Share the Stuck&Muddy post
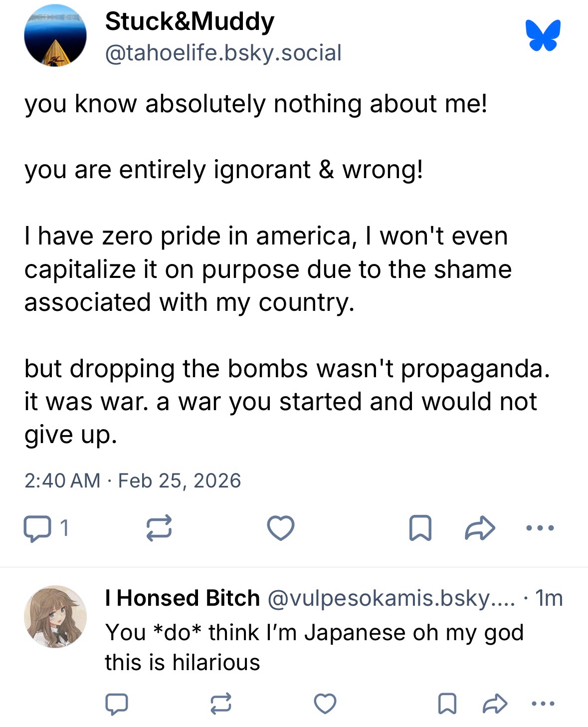 point(480,528)
